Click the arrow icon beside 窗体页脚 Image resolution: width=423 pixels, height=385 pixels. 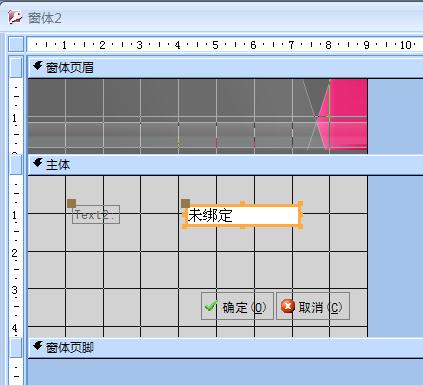pos(38,346)
